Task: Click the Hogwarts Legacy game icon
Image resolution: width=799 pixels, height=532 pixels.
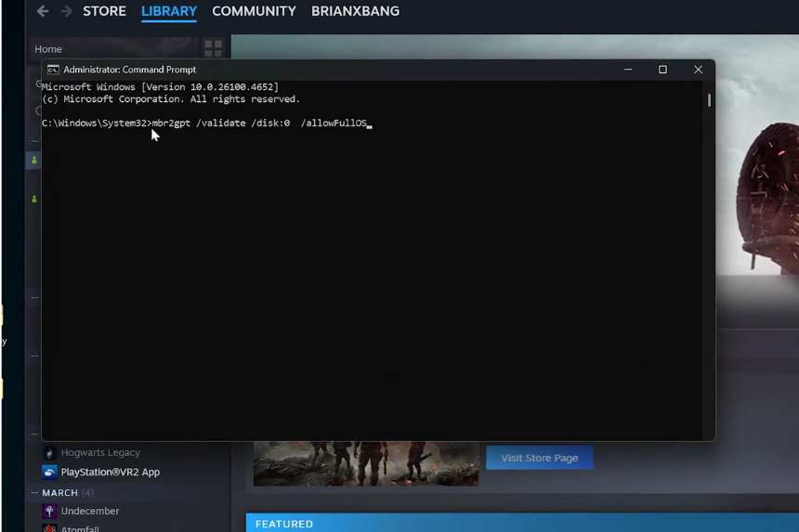Action: tap(50, 453)
